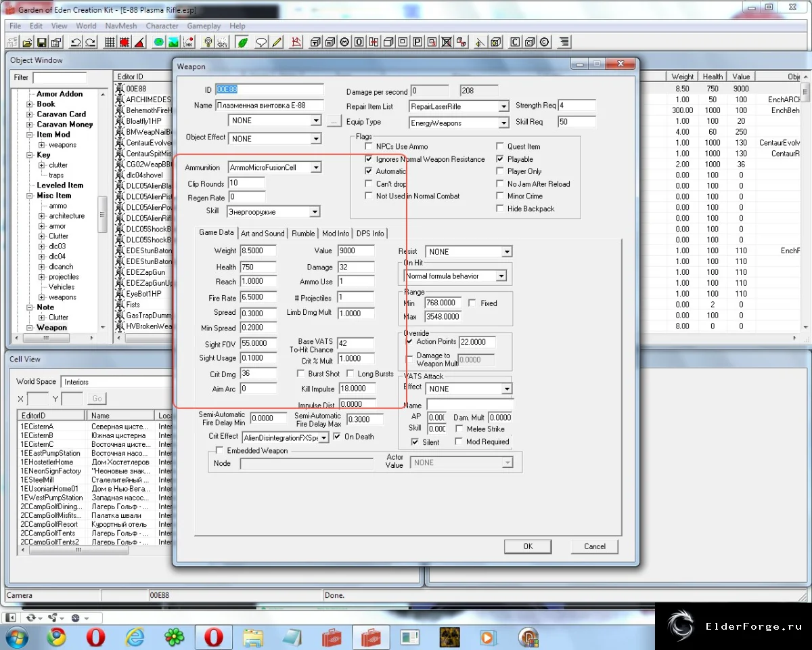
Task: Click the Editor ID column header
Action: [141, 77]
